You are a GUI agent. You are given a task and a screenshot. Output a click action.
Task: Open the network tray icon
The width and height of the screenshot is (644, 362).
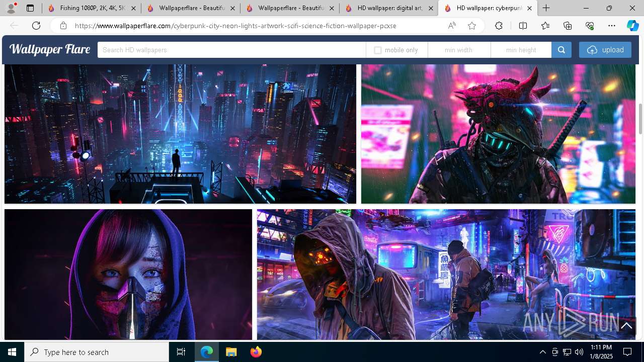coord(567,352)
